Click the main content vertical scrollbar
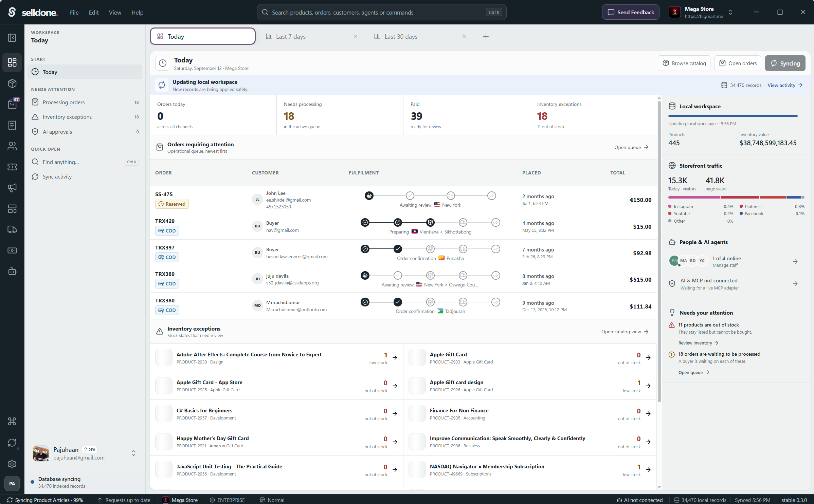 pyautogui.click(x=659, y=251)
